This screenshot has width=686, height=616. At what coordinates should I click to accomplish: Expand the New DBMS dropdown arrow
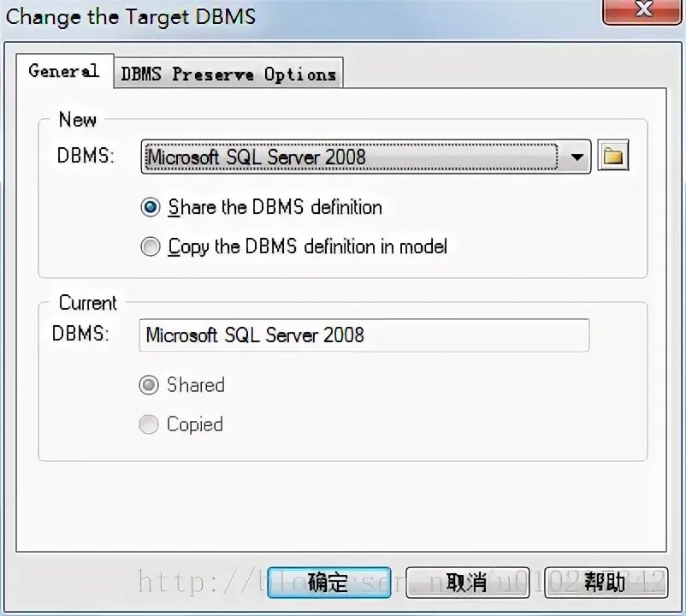577,157
